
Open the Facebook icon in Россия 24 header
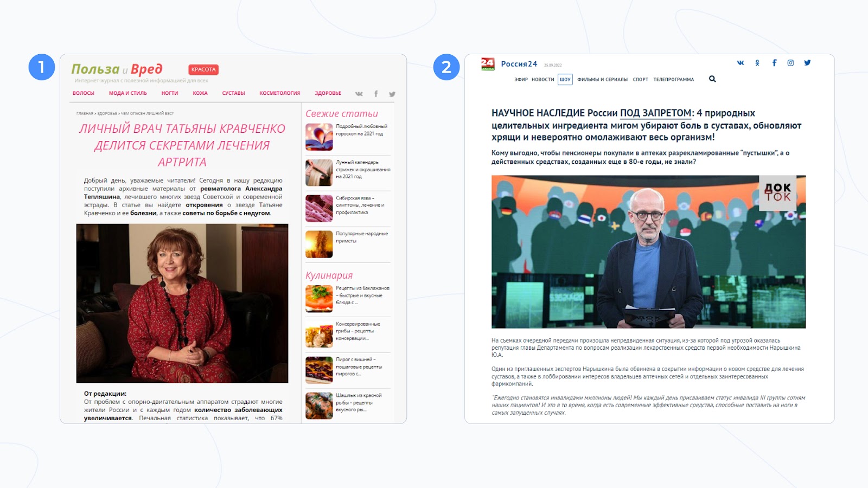pos(774,63)
